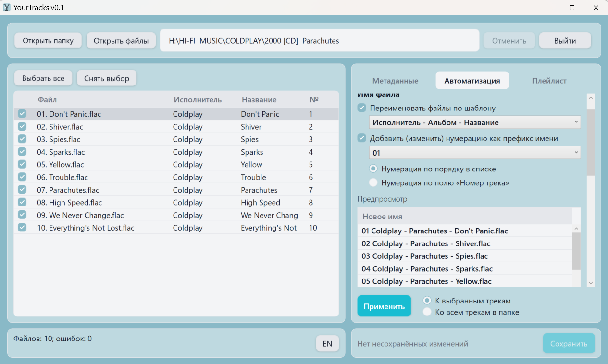Screen dimensions: 608x364
Task: Open the 01 numbering format dropdown
Action: [x=475, y=153]
